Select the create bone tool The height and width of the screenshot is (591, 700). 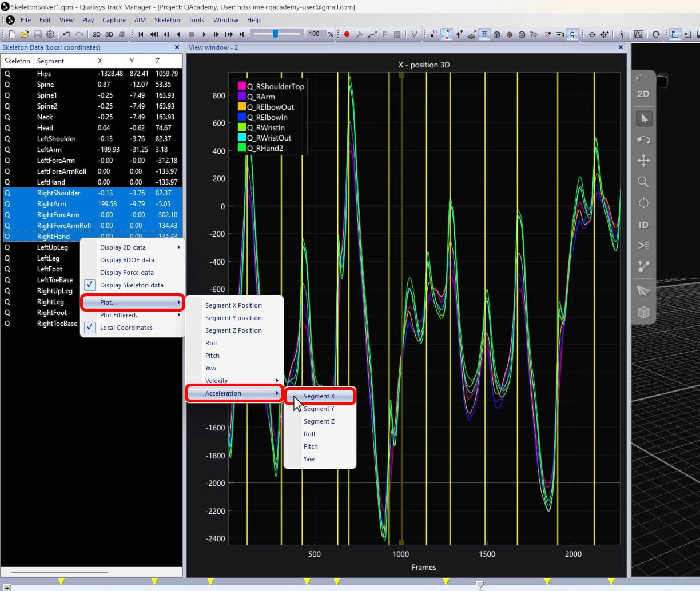[x=644, y=266]
